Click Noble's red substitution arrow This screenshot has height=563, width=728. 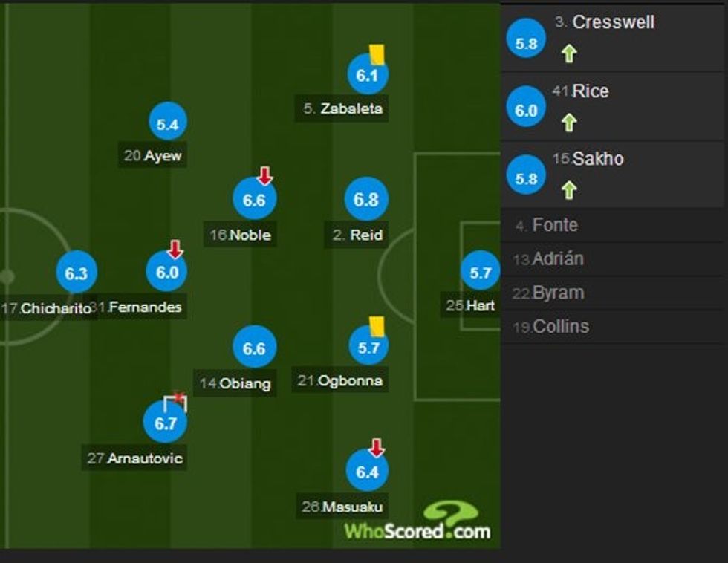click(265, 176)
